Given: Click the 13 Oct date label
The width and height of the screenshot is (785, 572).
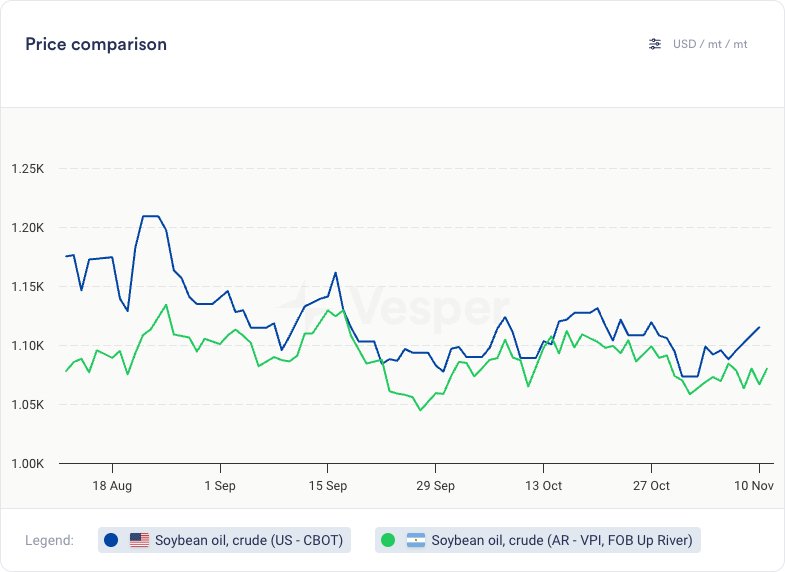Looking at the screenshot, I should pos(543,485).
